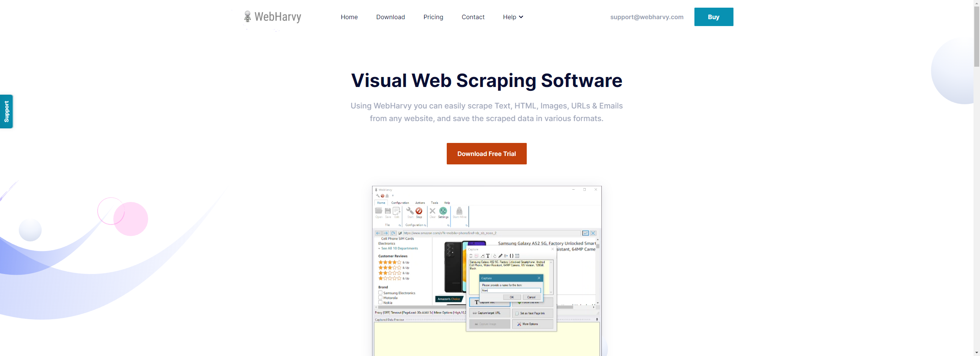The height and width of the screenshot is (356, 980).
Task: Click the blue Buy button
Action: [714, 17]
